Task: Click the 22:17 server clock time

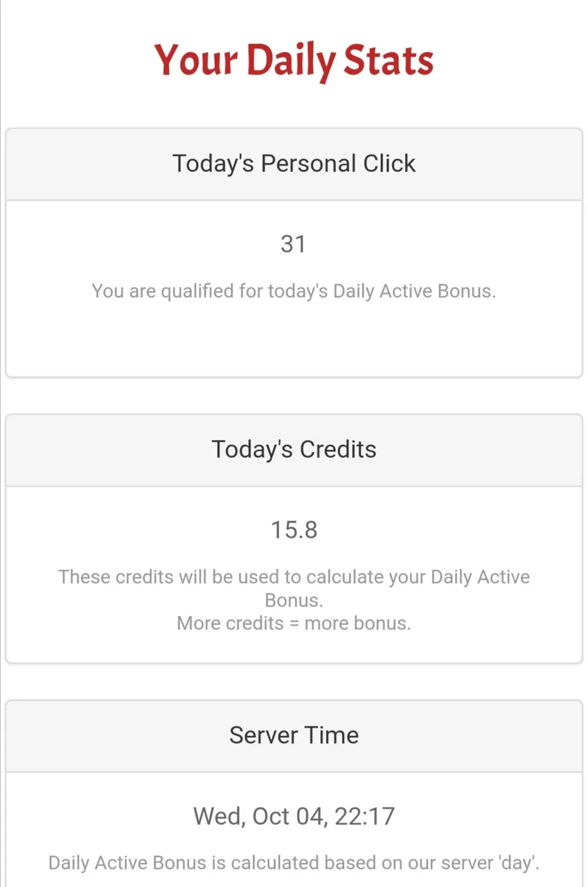Action: click(365, 816)
